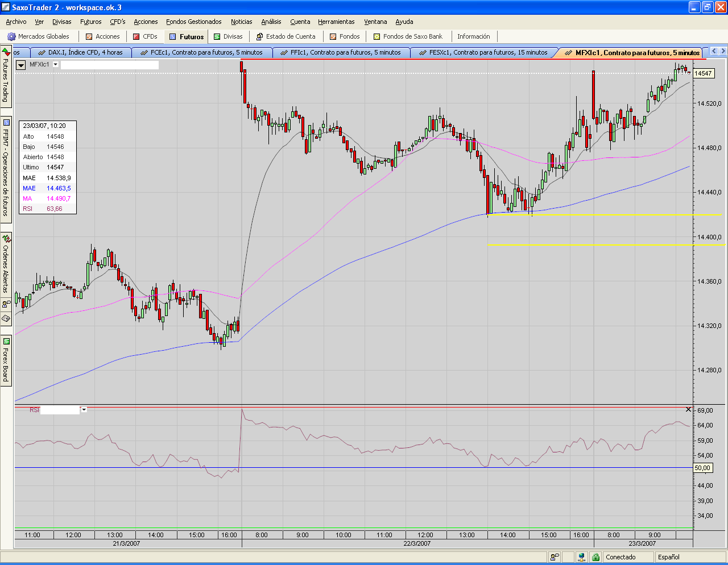
Task: Click the network globe status icon
Action: (x=581, y=557)
